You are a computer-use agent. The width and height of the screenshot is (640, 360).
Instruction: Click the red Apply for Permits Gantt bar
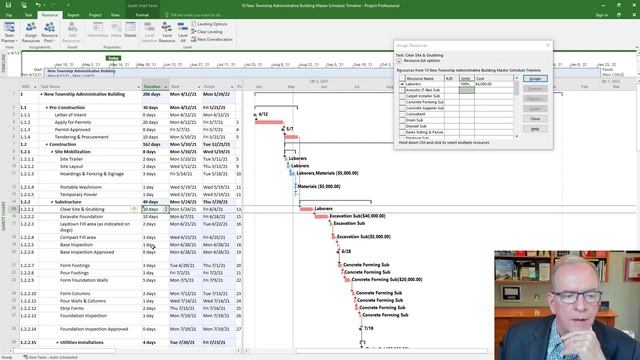(269, 122)
